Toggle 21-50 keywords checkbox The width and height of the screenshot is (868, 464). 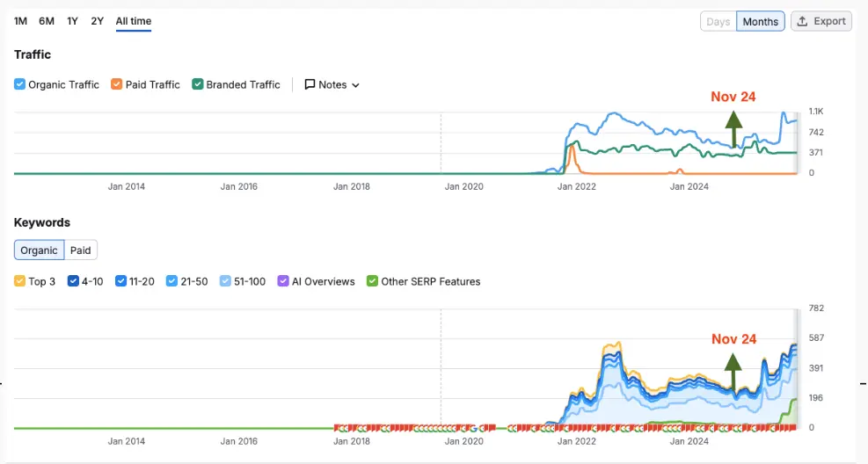tap(171, 281)
